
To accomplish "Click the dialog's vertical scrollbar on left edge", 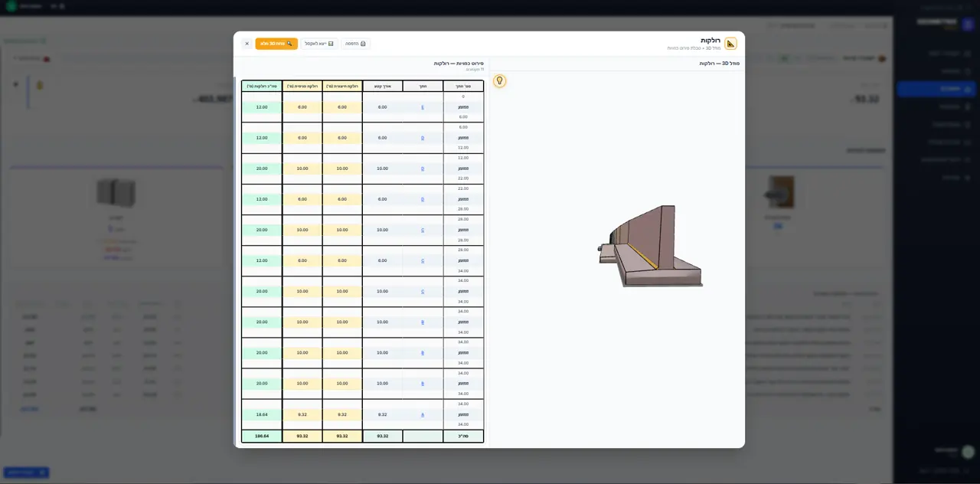I will click(x=236, y=260).
